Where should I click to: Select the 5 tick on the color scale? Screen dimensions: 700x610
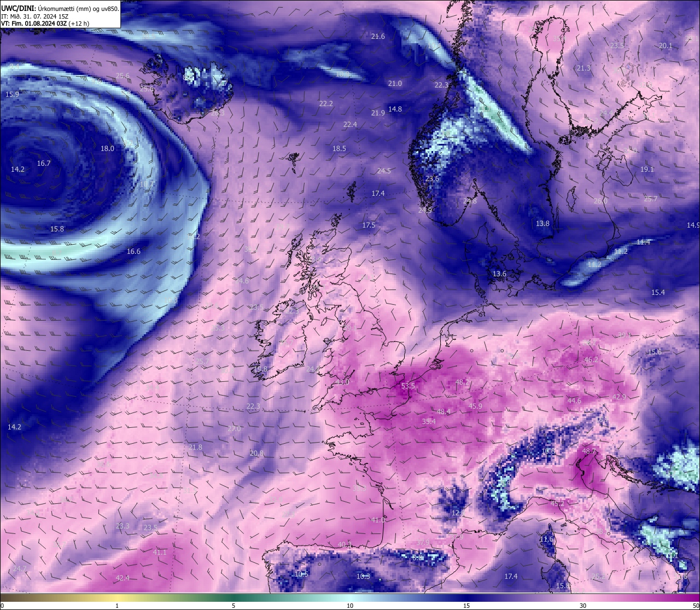click(x=234, y=606)
